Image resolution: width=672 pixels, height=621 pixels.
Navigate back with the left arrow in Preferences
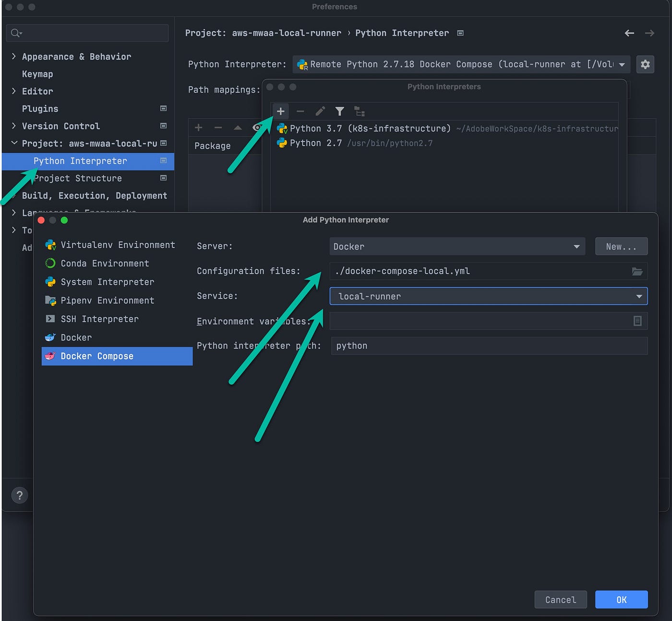(x=629, y=33)
